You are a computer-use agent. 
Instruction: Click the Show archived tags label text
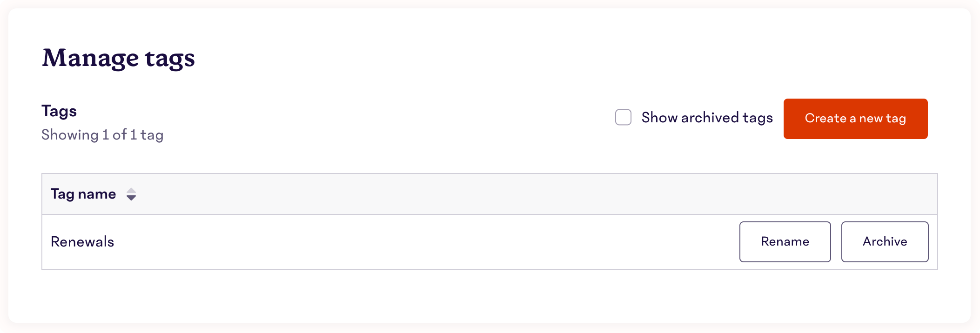[x=707, y=118]
